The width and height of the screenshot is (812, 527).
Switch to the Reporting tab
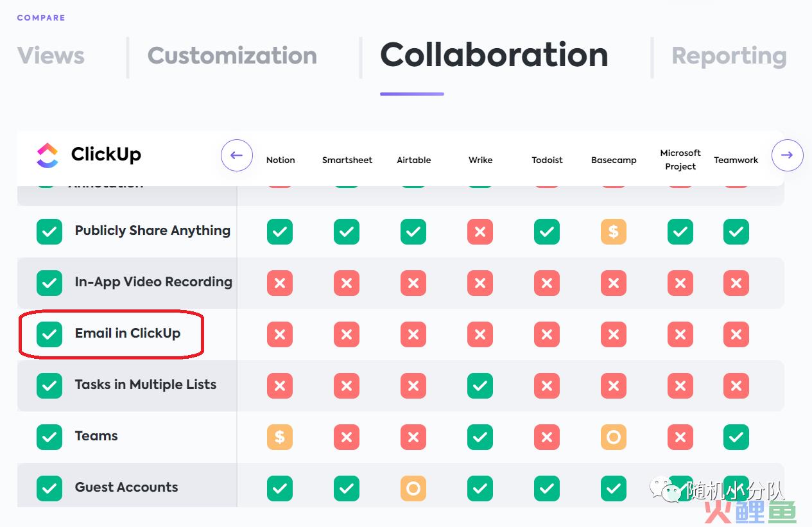coord(729,56)
